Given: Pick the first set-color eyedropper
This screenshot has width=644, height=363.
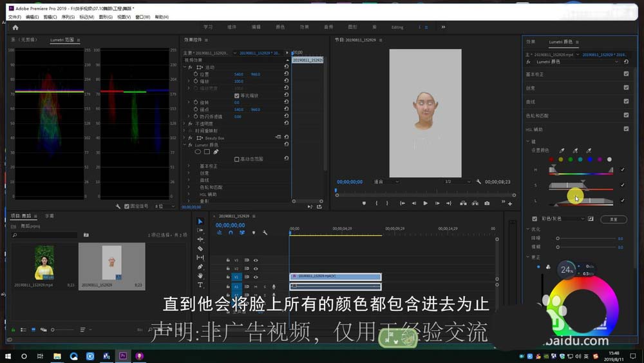Looking at the screenshot, I should 562,150.
